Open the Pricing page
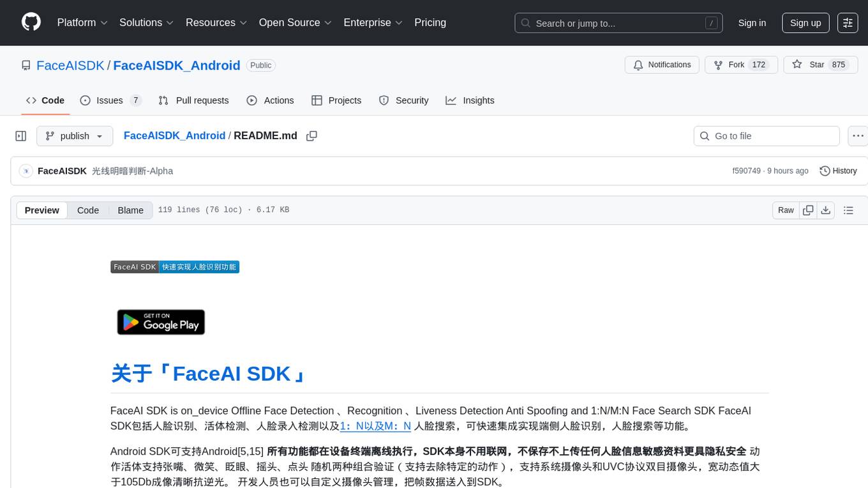 430,22
